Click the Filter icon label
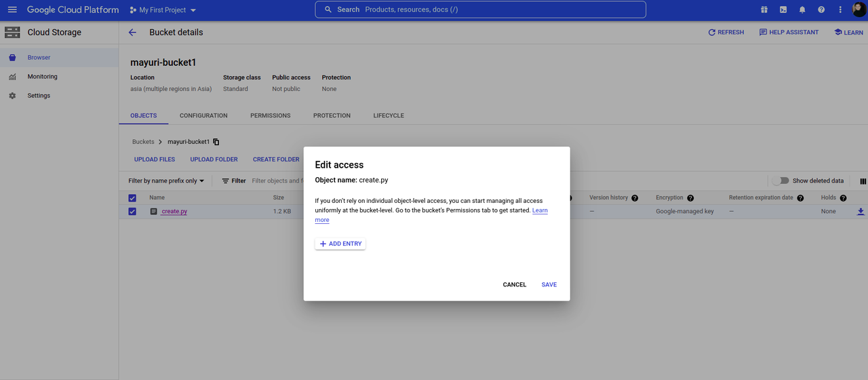 pos(234,181)
